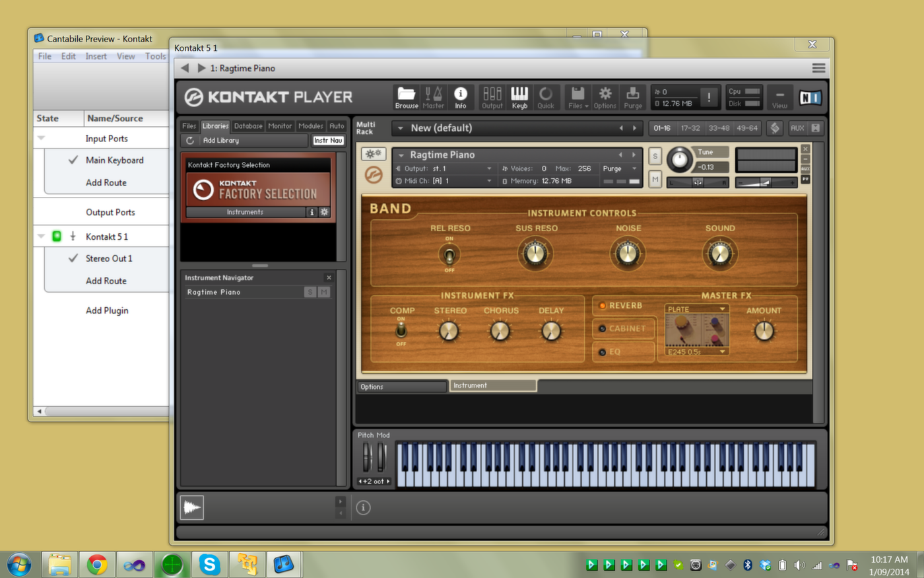The image size is (924, 578).
Task: Open File Explorer from the taskbar
Action: click(59, 565)
